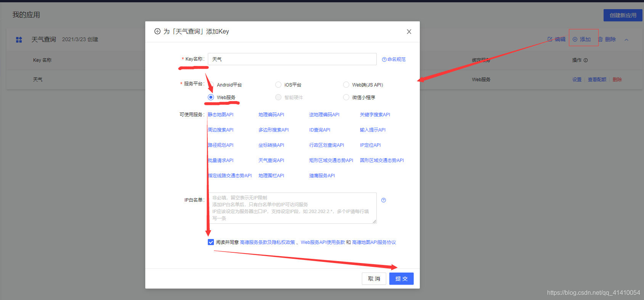
Task: Open the ID查询API link
Action: (x=320, y=130)
